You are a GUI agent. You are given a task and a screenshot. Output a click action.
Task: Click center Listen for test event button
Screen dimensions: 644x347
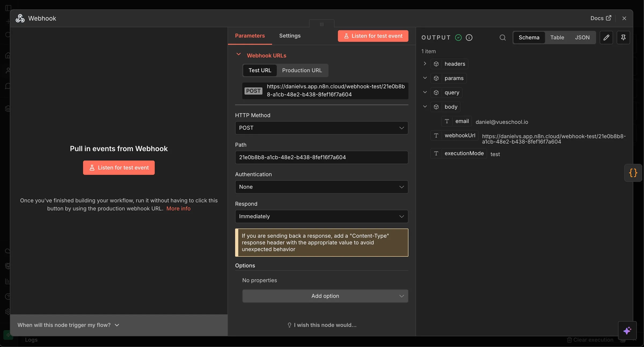119,167
